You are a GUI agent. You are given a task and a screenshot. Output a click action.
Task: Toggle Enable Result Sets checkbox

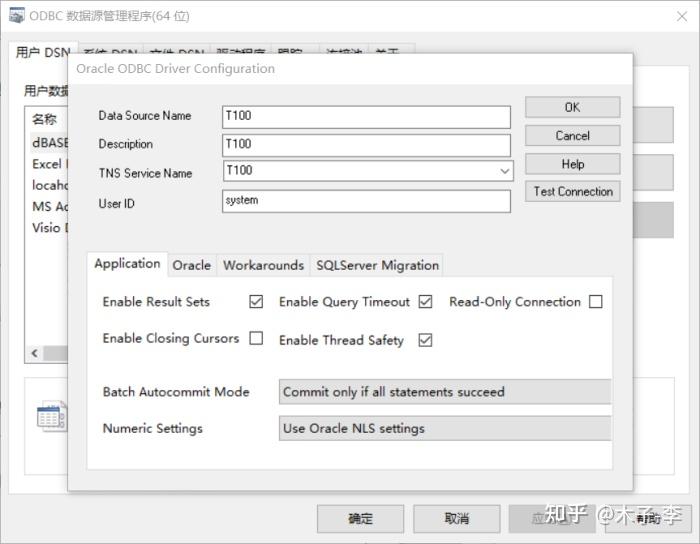256,302
